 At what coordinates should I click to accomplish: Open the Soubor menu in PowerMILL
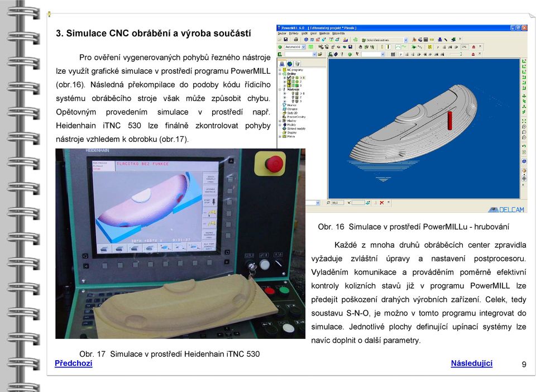282,34
